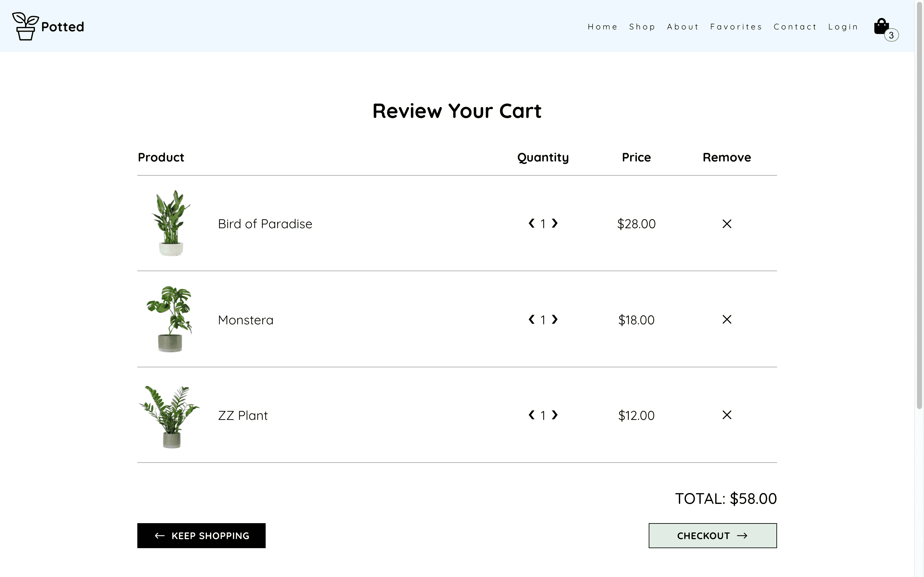Viewport: 924px width, 577px height.
Task: Increase Bird of Paradise quantity
Action: 555,223
